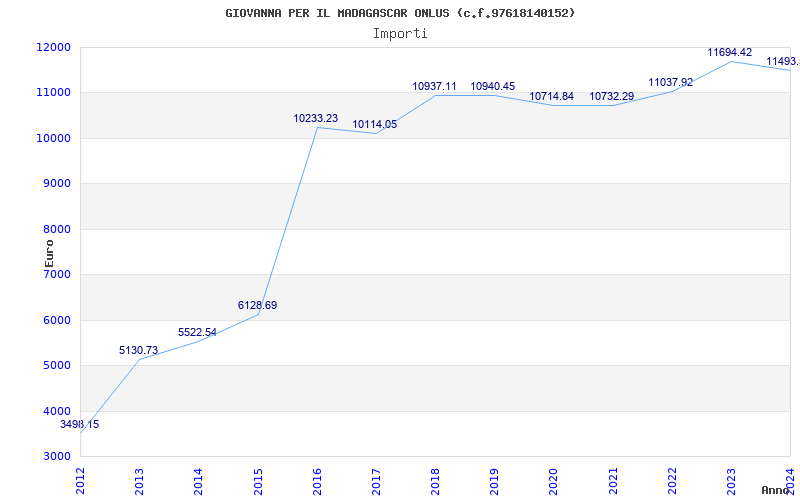Click the 2015 x-axis label
800x500 pixels.
pos(258,481)
